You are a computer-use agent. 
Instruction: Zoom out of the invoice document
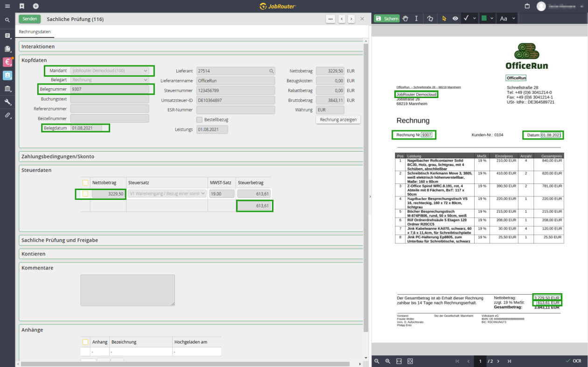coord(377,361)
